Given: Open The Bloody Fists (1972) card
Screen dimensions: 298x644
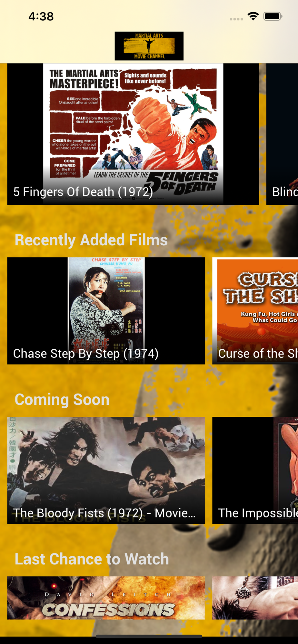Looking at the screenshot, I should 106,470.
